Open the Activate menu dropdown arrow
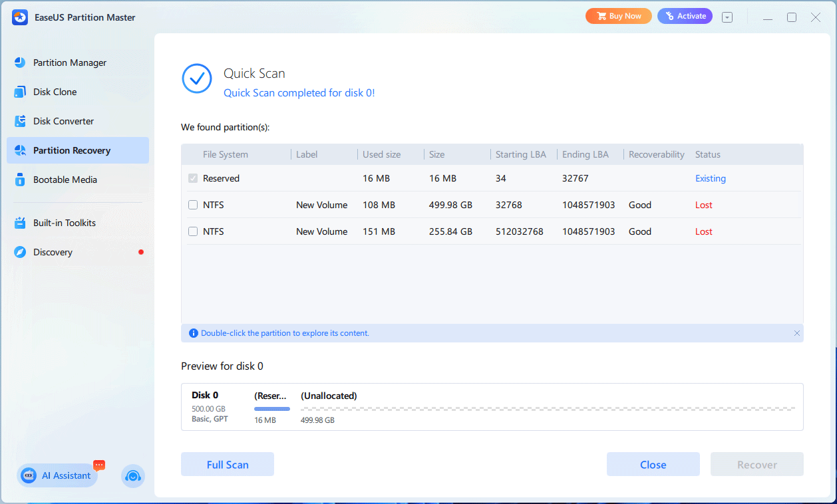Viewport: 837px width, 504px height. (727, 16)
